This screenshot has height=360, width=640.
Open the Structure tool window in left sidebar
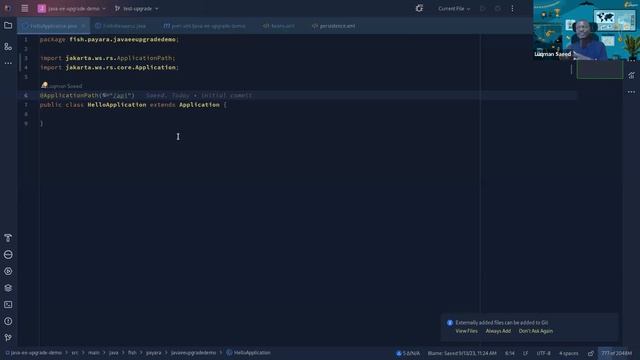pos(8,47)
